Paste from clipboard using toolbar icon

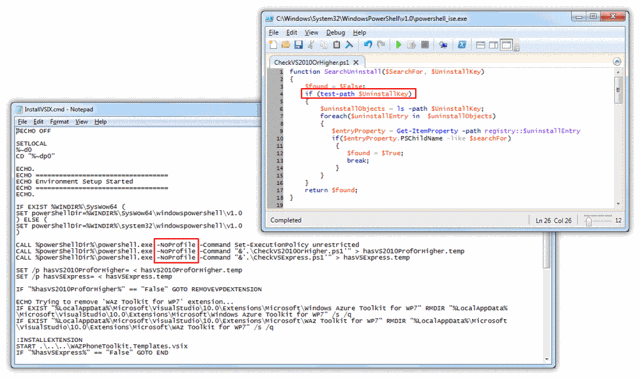pos(336,45)
